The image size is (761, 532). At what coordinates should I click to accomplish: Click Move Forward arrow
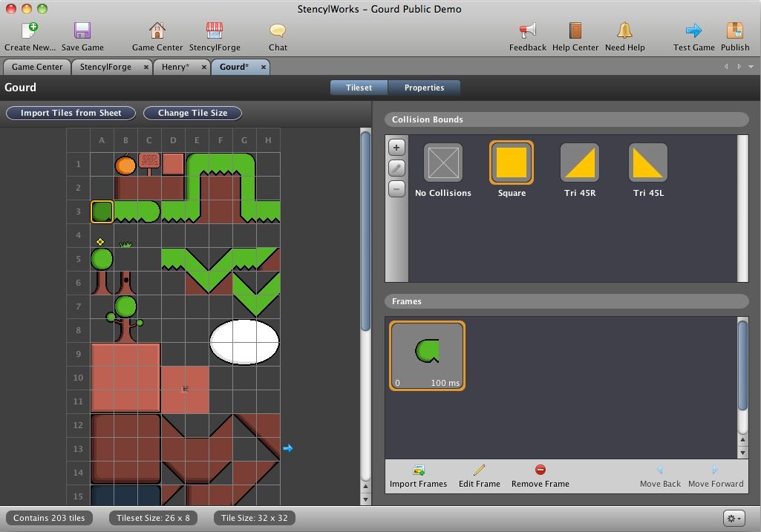click(716, 470)
